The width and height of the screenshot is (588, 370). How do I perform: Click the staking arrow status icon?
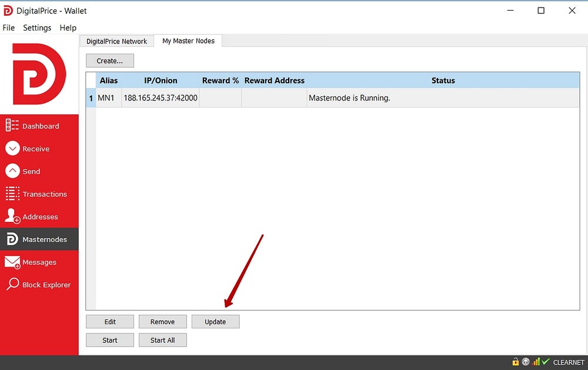(526, 362)
